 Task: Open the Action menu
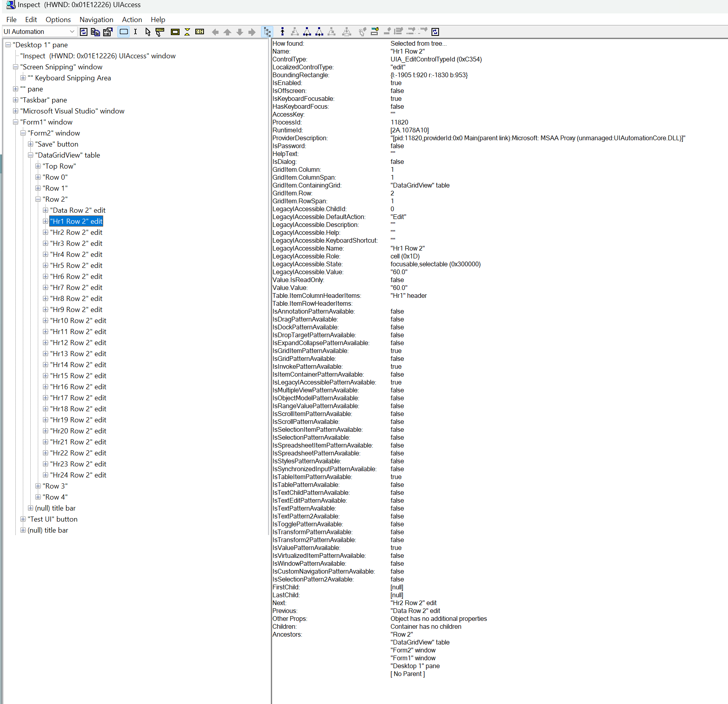click(132, 20)
